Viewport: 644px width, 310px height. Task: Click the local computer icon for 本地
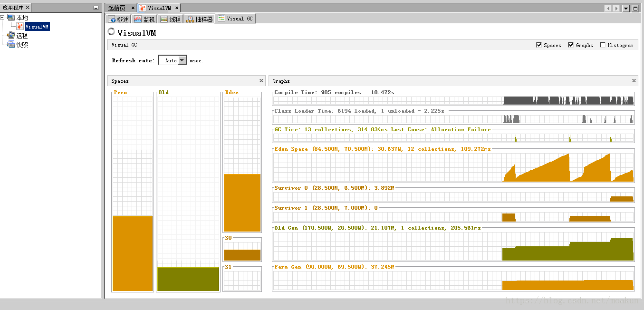(10, 18)
